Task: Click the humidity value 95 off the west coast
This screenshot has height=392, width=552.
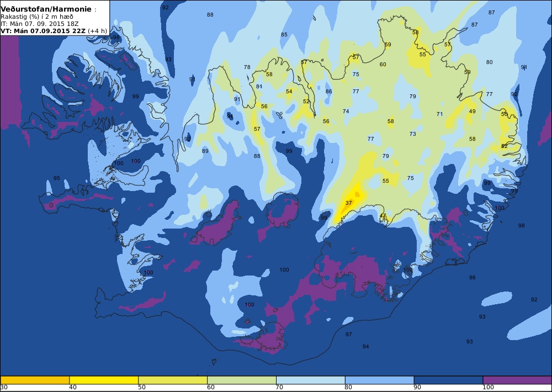Action: coord(57,178)
